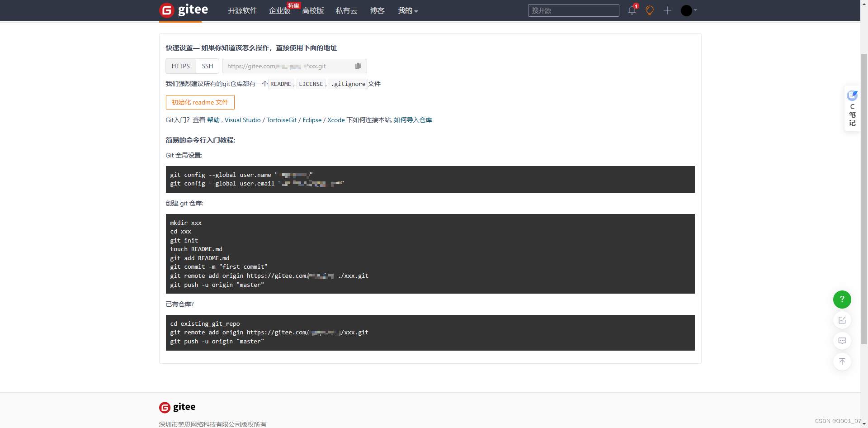The height and width of the screenshot is (428, 868).
Task: Select the SSH protocol option
Action: (x=207, y=66)
